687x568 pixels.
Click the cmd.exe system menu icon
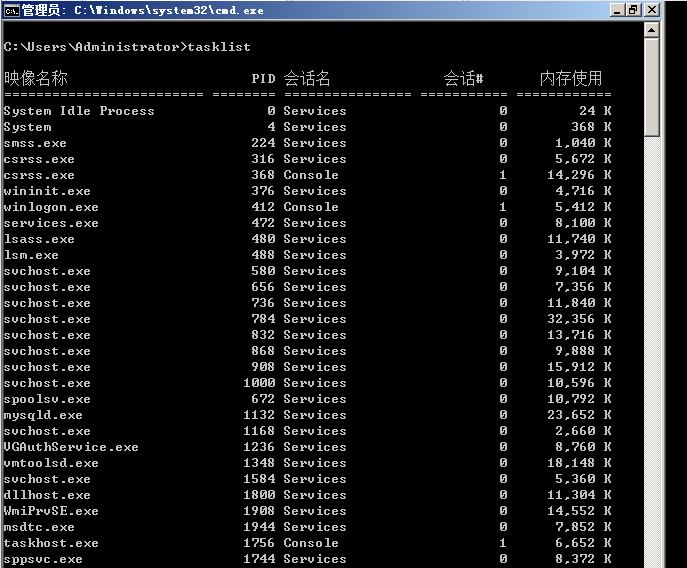click(11, 10)
